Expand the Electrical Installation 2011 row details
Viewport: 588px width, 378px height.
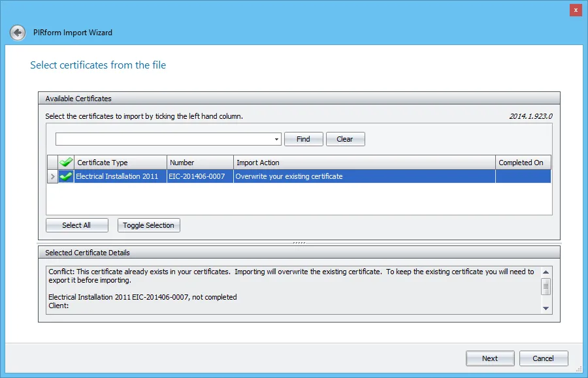tap(52, 176)
